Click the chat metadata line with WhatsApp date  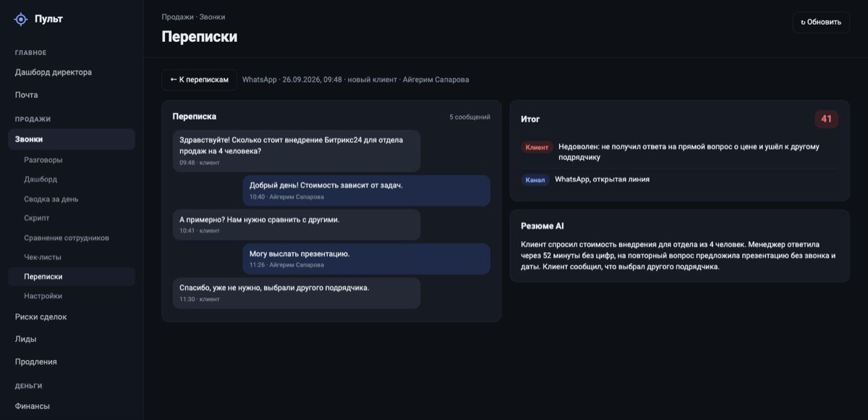(x=355, y=80)
